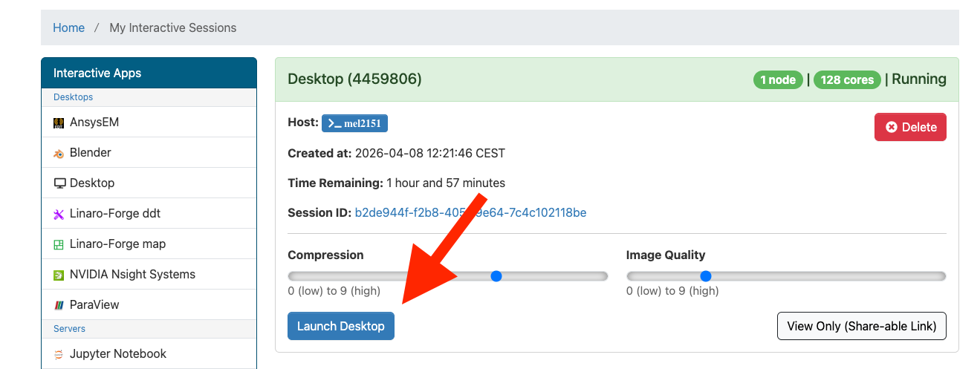This screenshot has height=369, width=980.
Task: Select the NVIDIA Nsight Systems menu entry
Action: point(132,274)
